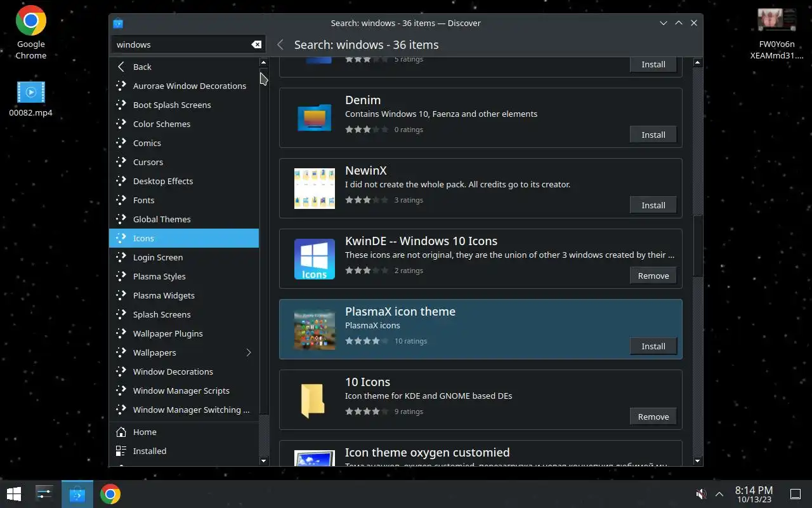Screen dimensions: 812x508
Task: Open the Denim title text
Action: tap(363, 100)
